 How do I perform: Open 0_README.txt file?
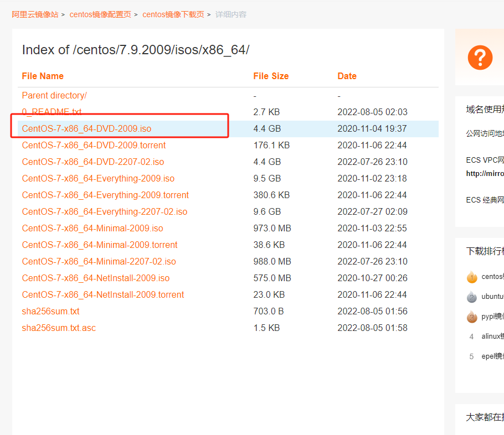click(x=52, y=111)
